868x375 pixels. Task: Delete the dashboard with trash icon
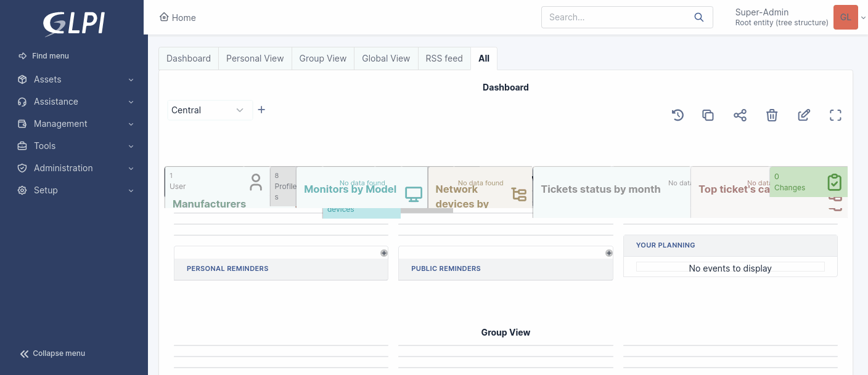[x=772, y=115]
